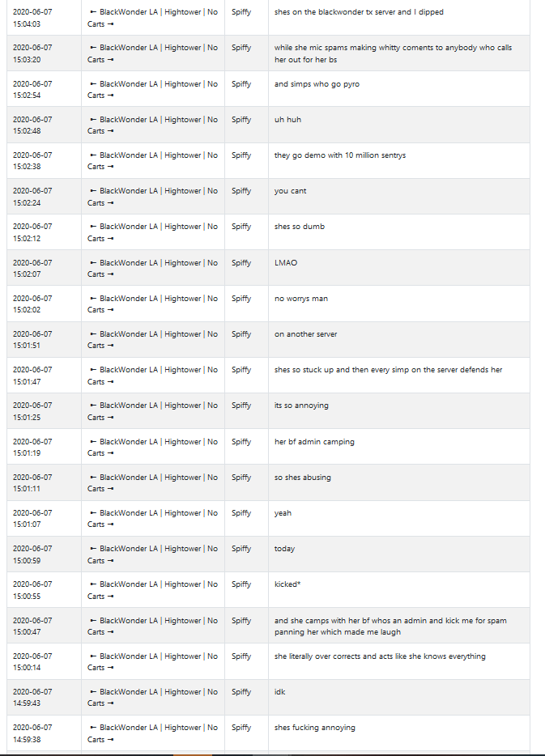The width and height of the screenshot is (545, 756).
Task: Open the server name next to 'shes so dumb'
Action: (x=152, y=232)
